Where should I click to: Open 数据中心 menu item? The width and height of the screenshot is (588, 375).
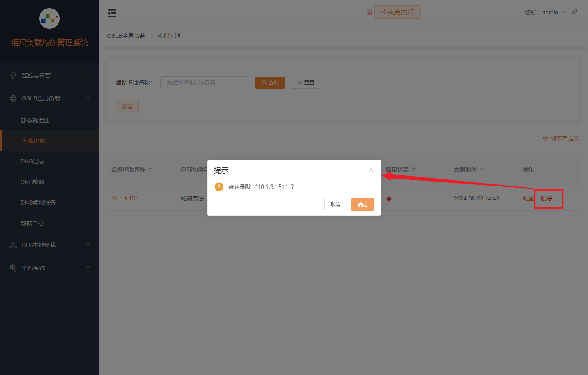coord(32,223)
